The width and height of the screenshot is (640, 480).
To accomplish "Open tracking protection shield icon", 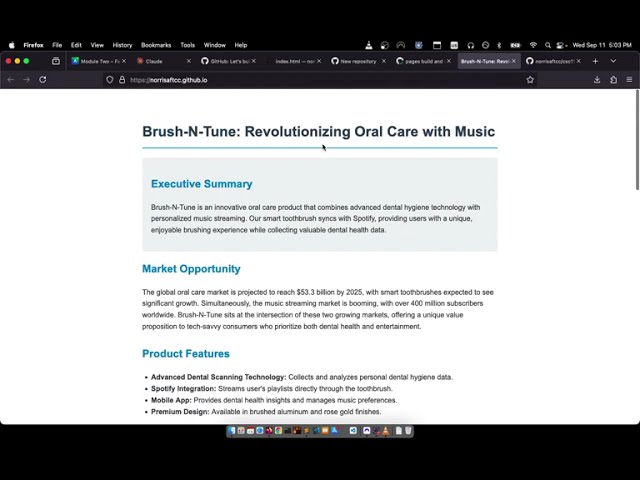I will tap(109, 80).
